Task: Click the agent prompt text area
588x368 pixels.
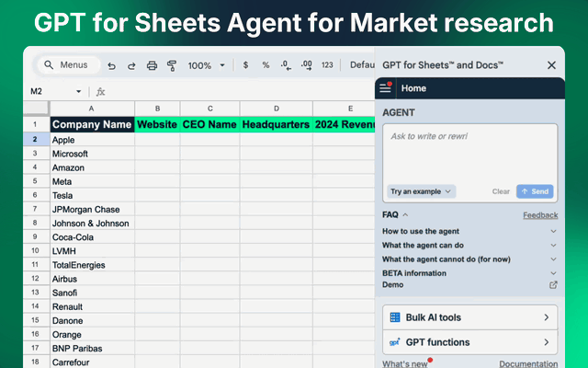Action: pos(469,154)
